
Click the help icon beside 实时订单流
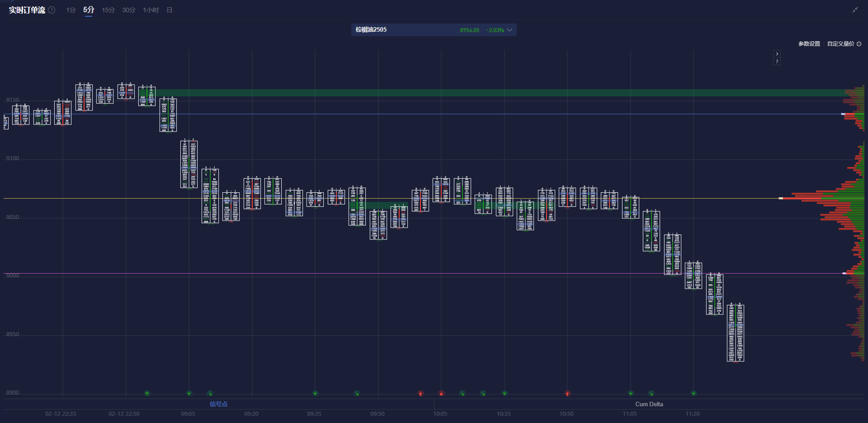[52, 10]
